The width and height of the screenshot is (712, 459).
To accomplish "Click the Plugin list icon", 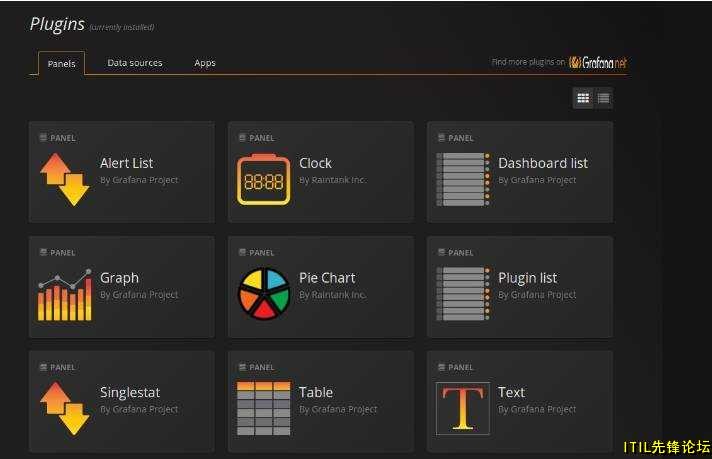I will [x=463, y=294].
